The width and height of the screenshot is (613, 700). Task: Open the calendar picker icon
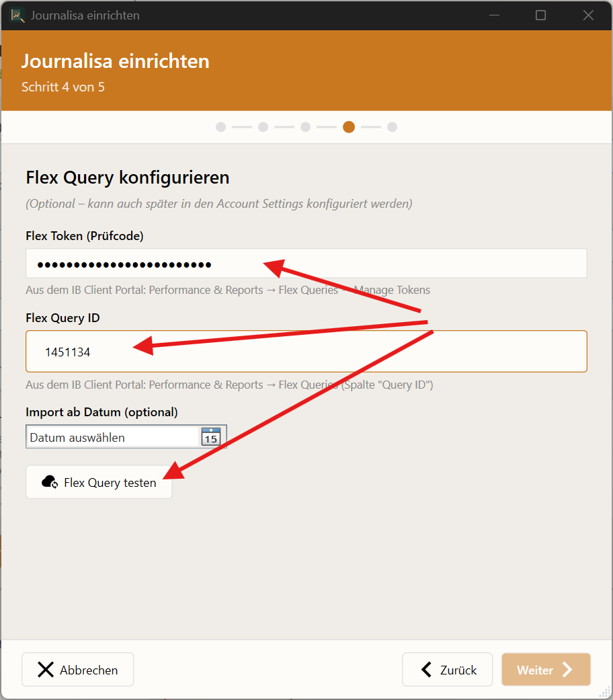click(x=210, y=436)
